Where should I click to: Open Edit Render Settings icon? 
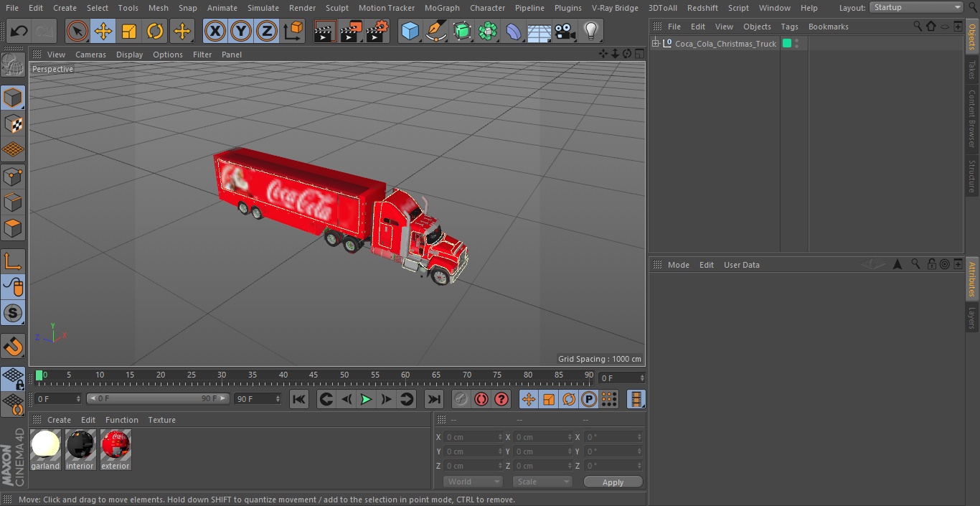pyautogui.click(x=377, y=31)
